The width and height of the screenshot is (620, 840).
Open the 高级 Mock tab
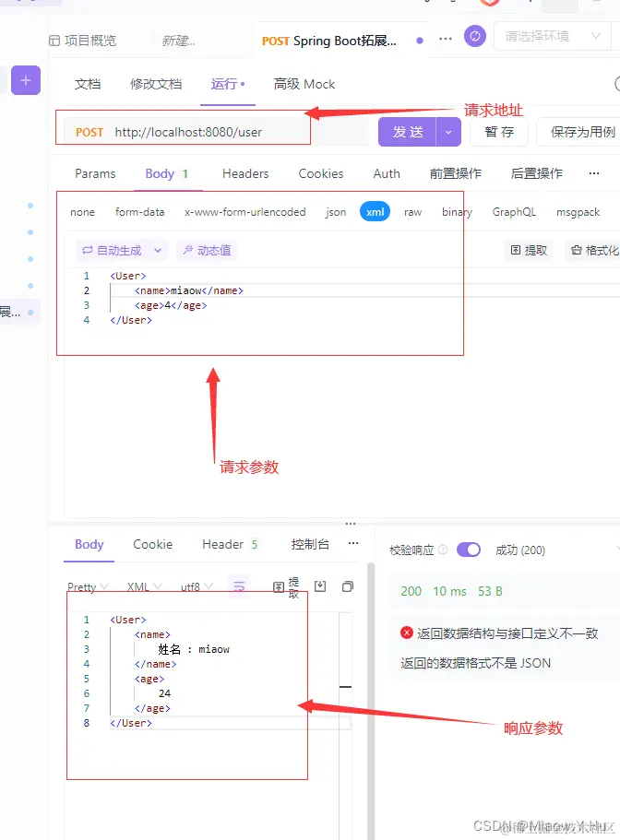304,84
